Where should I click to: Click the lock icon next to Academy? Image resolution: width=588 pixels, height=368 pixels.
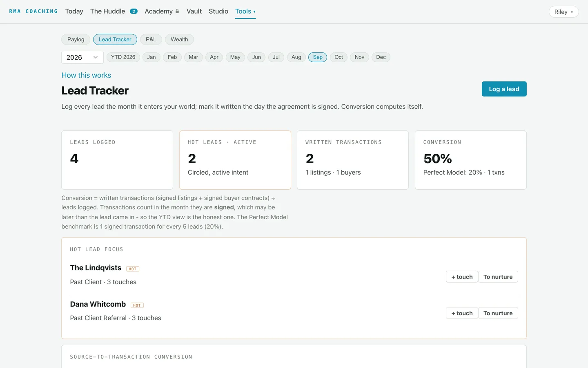[x=177, y=11]
